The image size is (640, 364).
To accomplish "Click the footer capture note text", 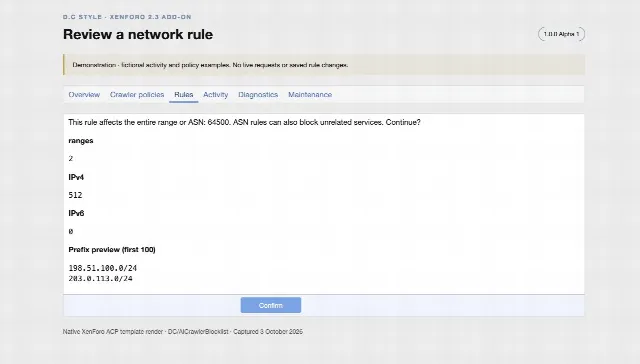I will [183, 332].
